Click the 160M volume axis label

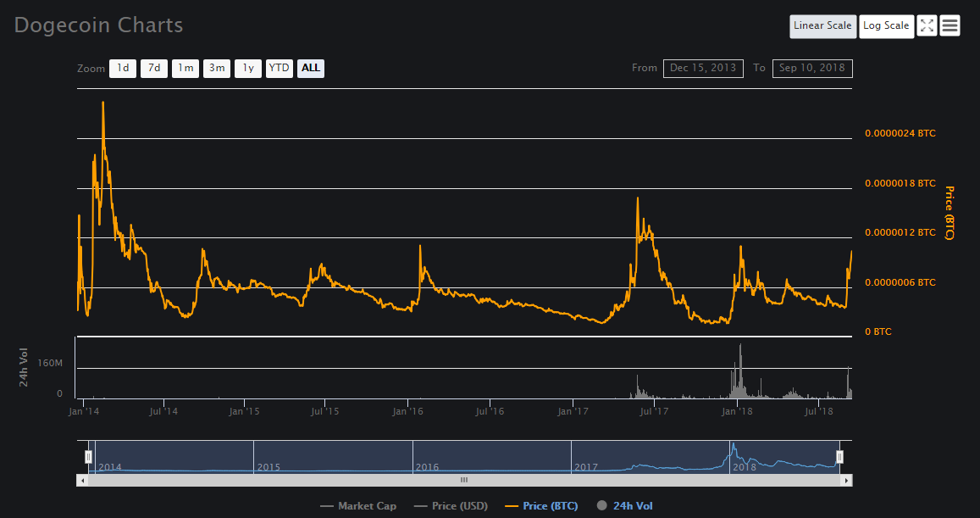[x=50, y=364]
